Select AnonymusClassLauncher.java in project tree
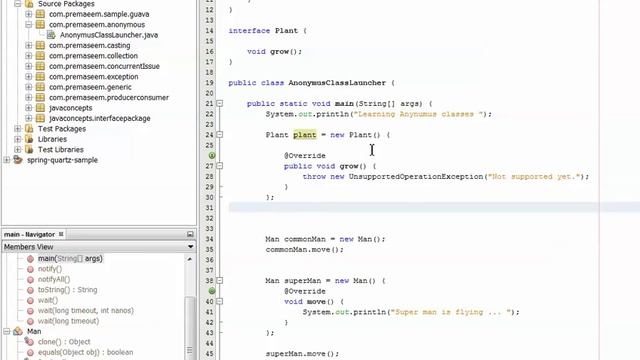 tap(109, 35)
